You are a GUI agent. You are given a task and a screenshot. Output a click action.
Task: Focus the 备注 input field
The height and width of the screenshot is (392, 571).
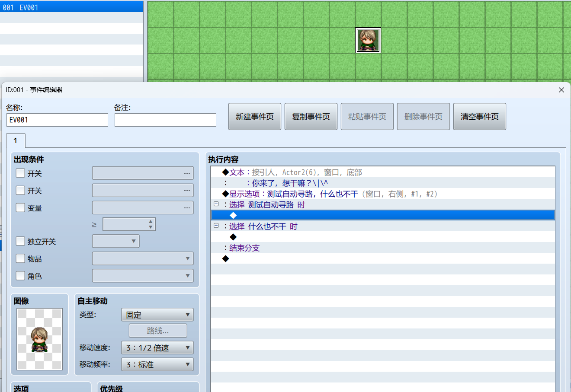point(165,120)
